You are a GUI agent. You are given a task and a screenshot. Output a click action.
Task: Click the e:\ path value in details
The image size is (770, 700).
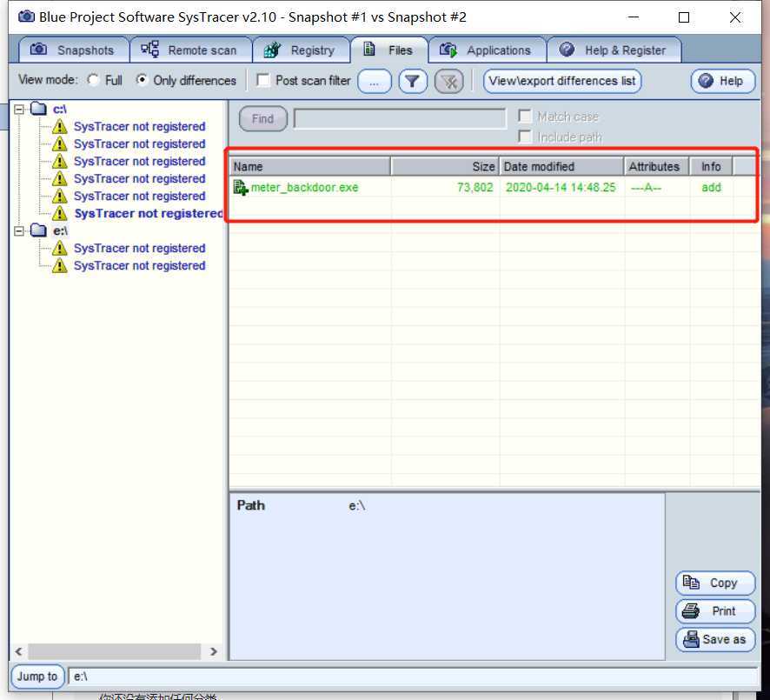[x=357, y=505]
